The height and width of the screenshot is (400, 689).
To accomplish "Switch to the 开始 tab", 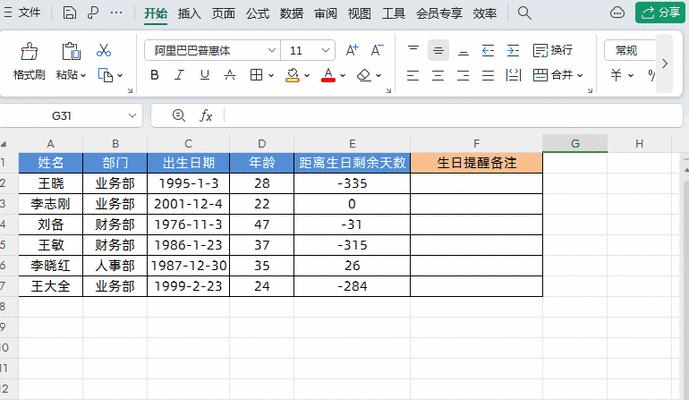I will point(156,13).
